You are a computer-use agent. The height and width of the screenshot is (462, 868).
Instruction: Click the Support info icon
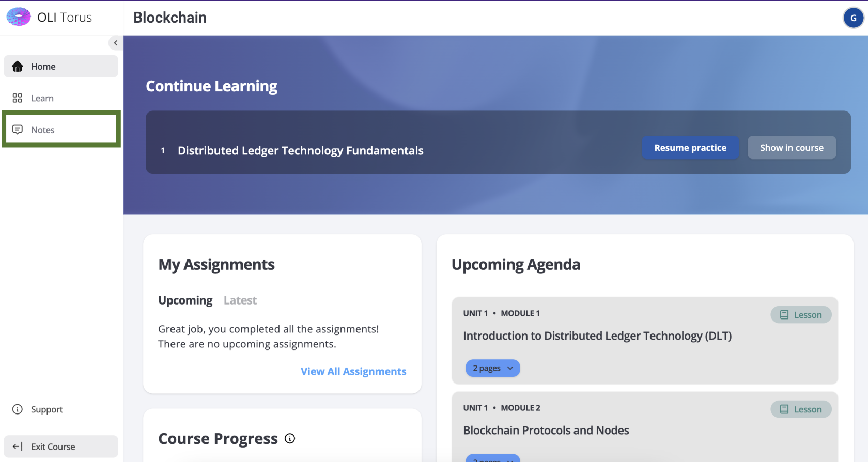coord(18,409)
